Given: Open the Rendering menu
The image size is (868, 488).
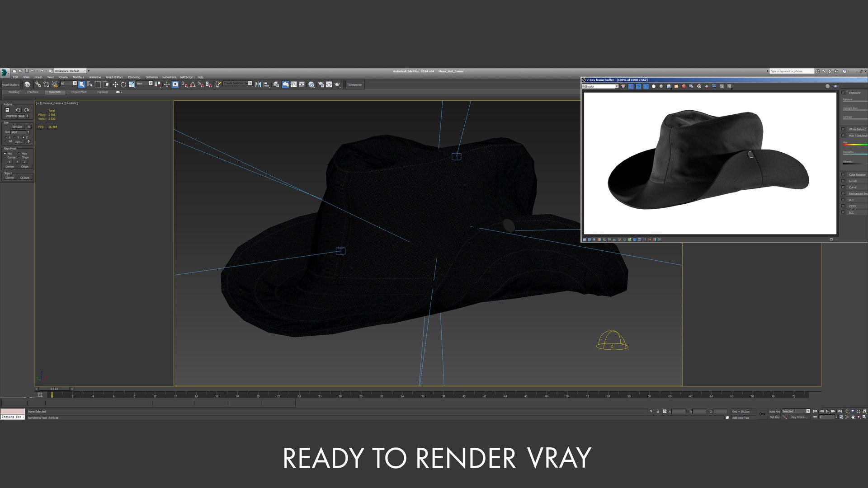Looking at the screenshot, I should pos(134,77).
